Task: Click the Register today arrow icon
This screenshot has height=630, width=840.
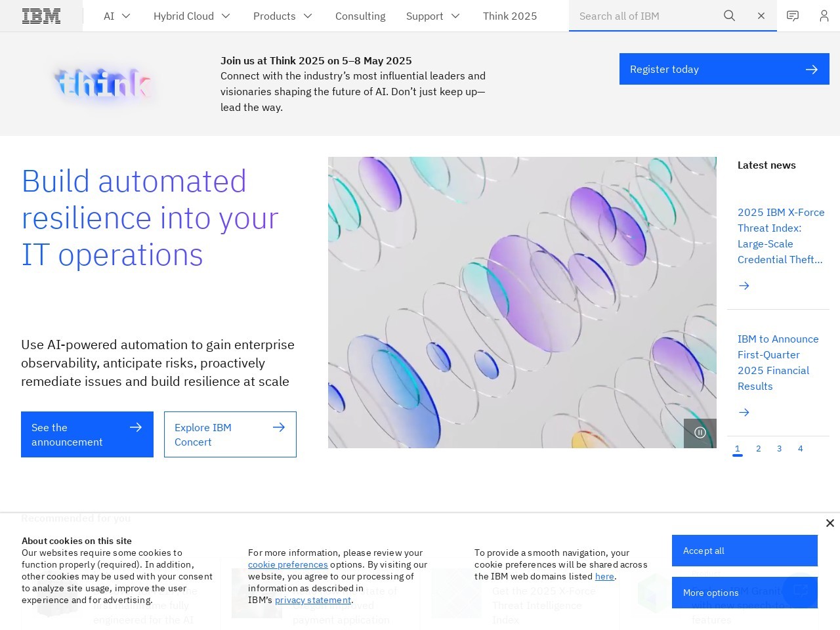Action: coord(812,69)
